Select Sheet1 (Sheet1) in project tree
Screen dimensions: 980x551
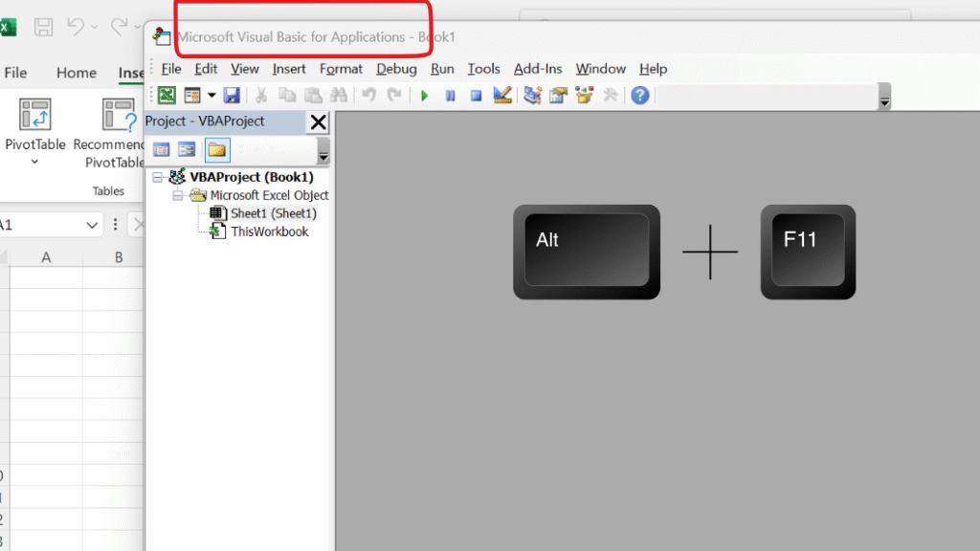point(273,213)
